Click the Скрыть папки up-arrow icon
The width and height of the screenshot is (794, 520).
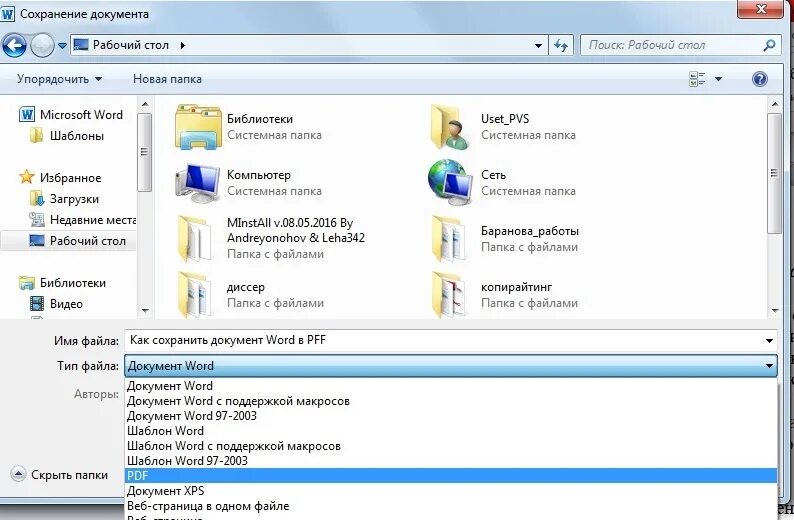click(18, 474)
